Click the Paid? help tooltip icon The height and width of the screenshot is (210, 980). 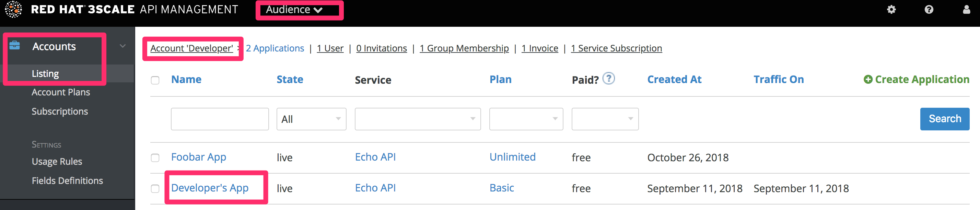(609, 78)
